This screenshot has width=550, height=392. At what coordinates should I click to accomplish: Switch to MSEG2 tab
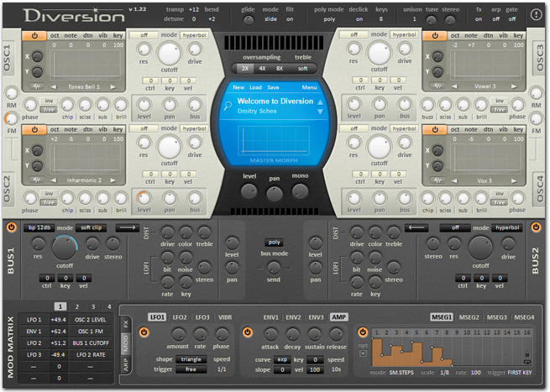(x=469, y=317)
